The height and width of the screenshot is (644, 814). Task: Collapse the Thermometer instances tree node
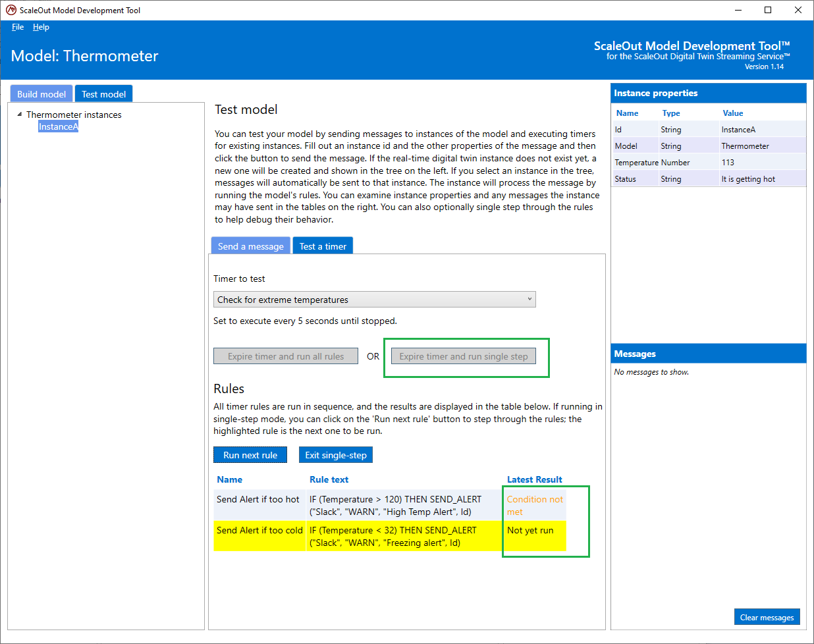click(x=20, y=114)
